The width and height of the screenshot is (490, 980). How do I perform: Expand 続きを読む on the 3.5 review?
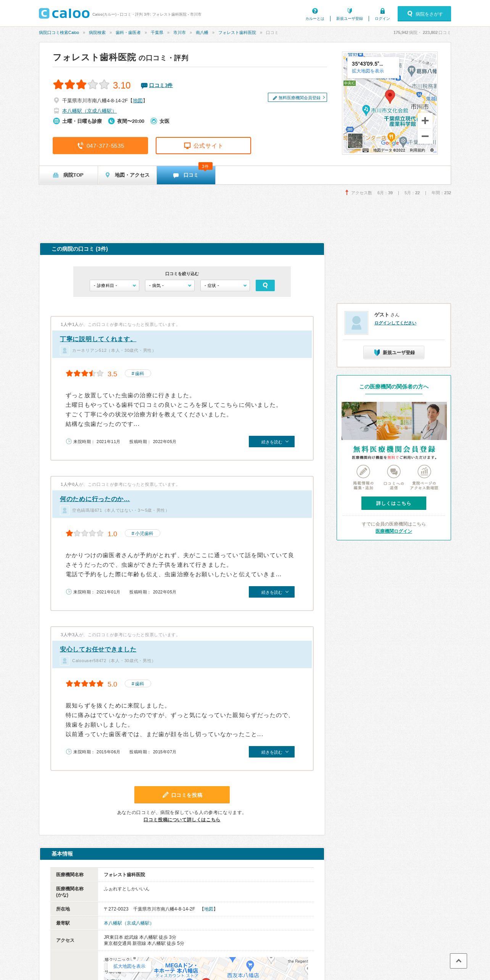(x=272, y=442)
